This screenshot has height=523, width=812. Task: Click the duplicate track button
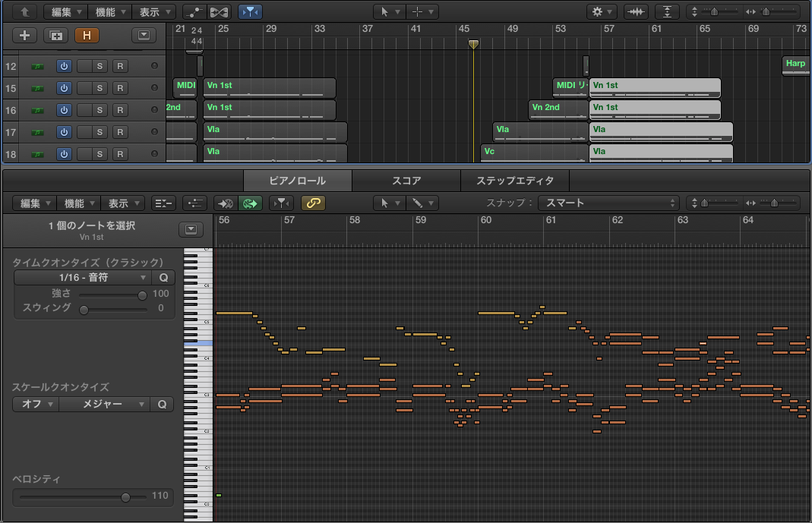[55, 35]
